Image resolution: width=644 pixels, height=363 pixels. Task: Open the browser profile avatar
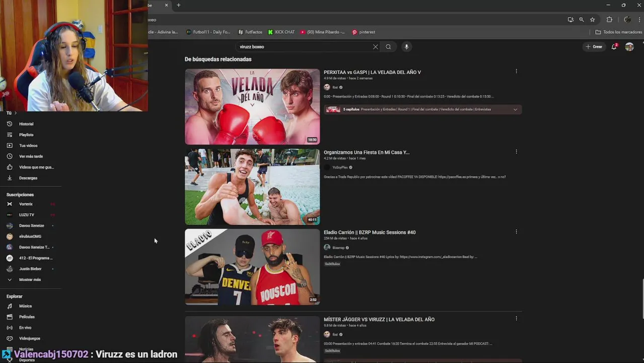click(627, 20)
